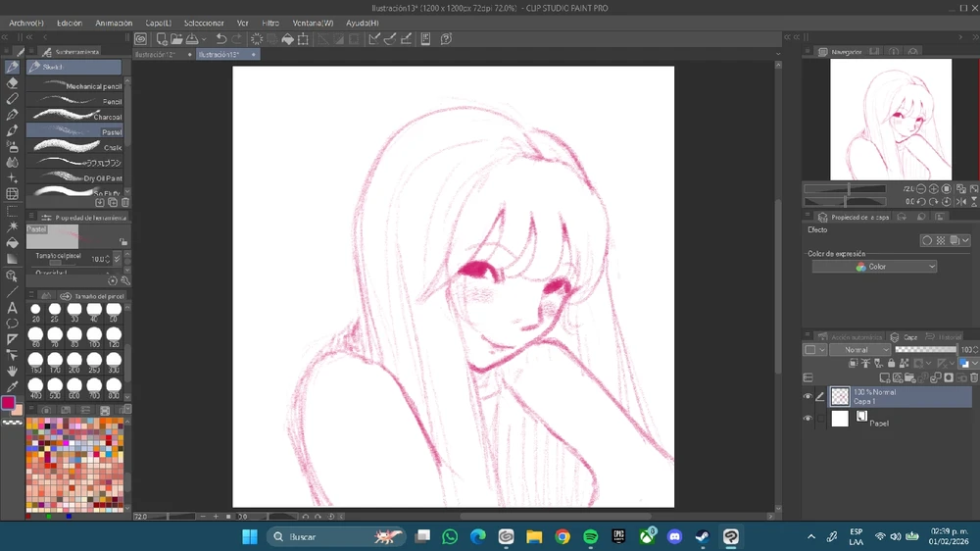980x551 pixels.
Task: Adjust Navigator zoom slider
Action: [845, 188]
